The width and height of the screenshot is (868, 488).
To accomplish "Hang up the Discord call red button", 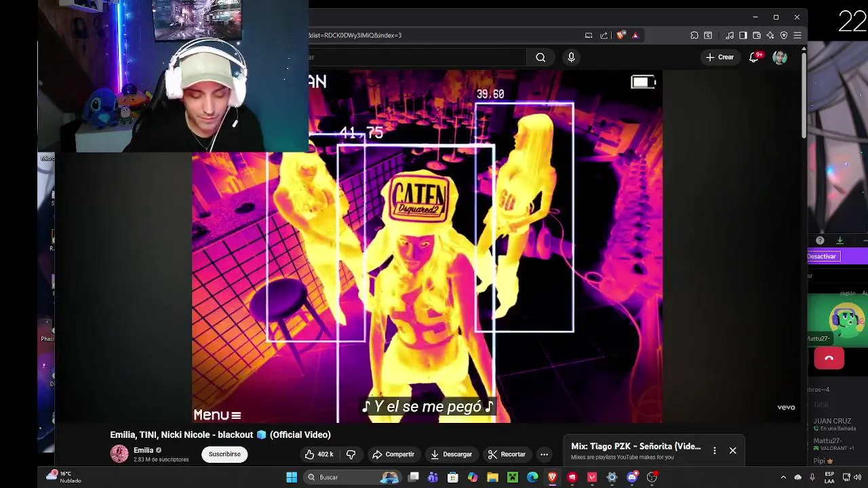I will pos(829,358).
